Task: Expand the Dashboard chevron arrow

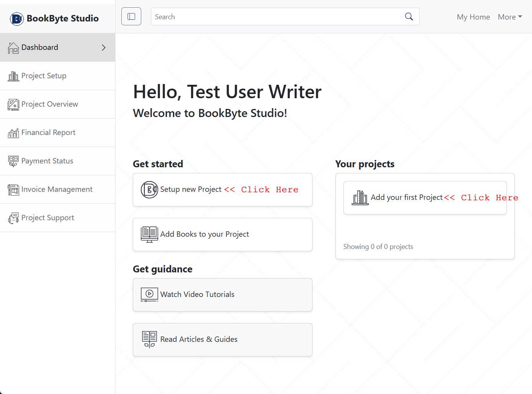Action: click(103, 47)
